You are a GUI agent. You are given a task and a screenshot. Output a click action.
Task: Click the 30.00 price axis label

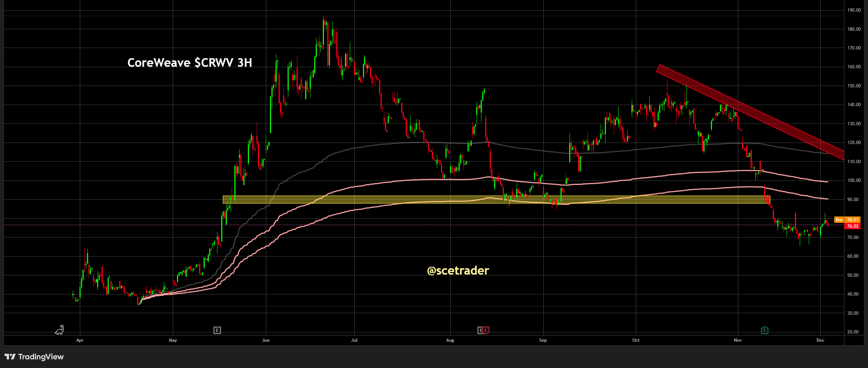tap(853, 313)
